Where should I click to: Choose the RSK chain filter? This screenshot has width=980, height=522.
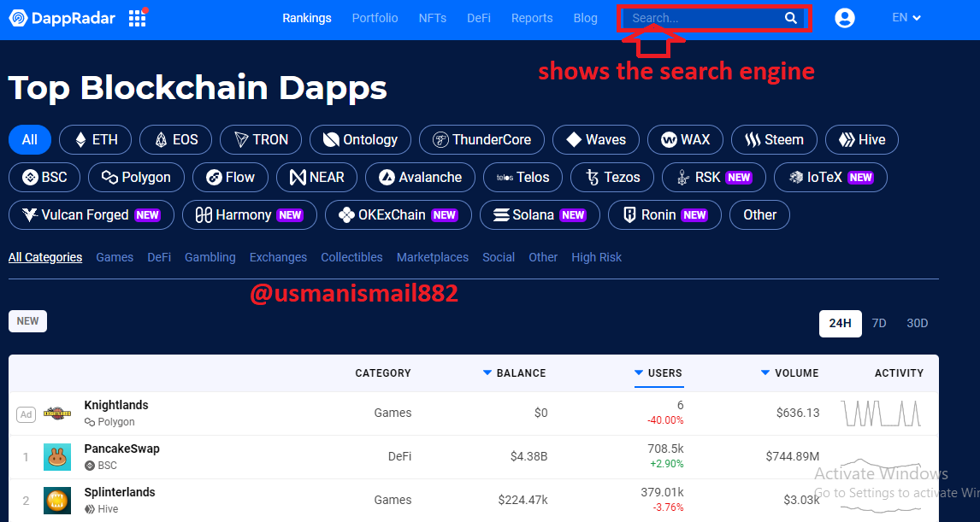(714, 178)
